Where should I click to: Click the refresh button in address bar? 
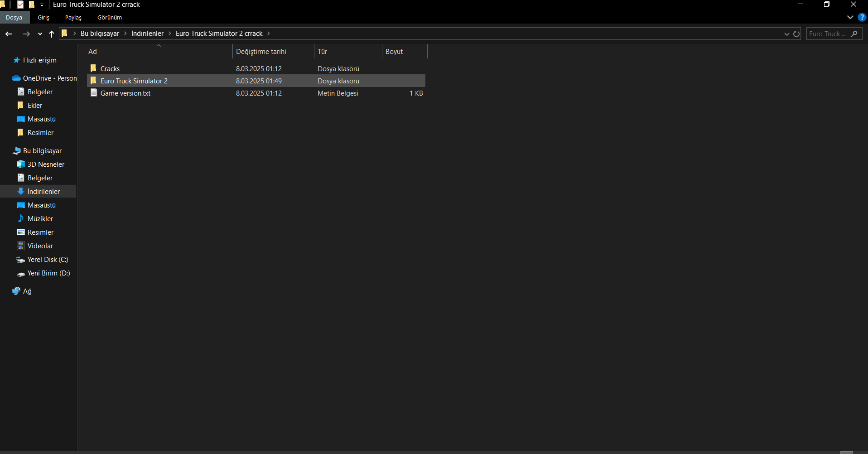(796, 34)
